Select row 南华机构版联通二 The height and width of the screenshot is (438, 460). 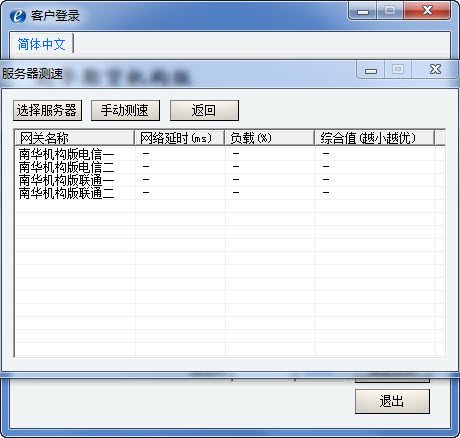pos(230,193)
